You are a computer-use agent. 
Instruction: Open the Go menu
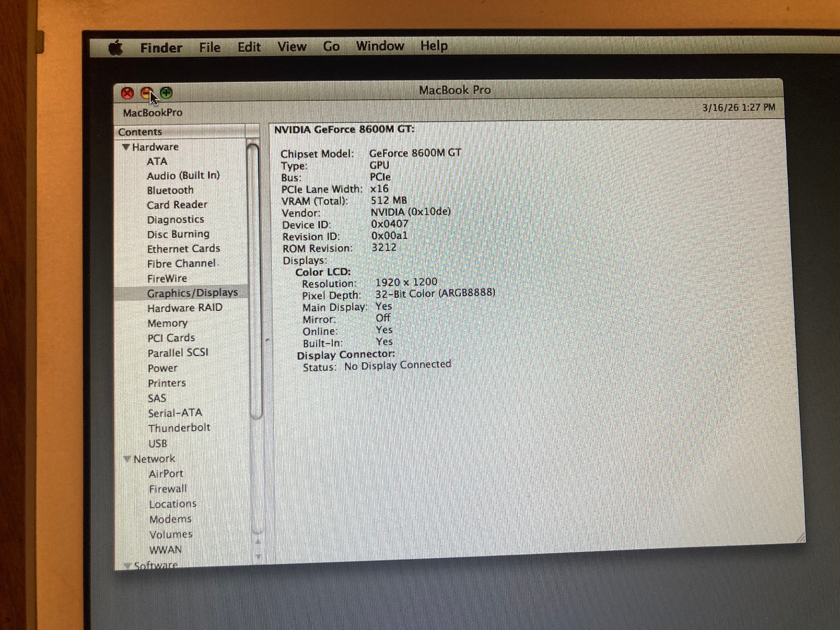(x=331, y=47)
